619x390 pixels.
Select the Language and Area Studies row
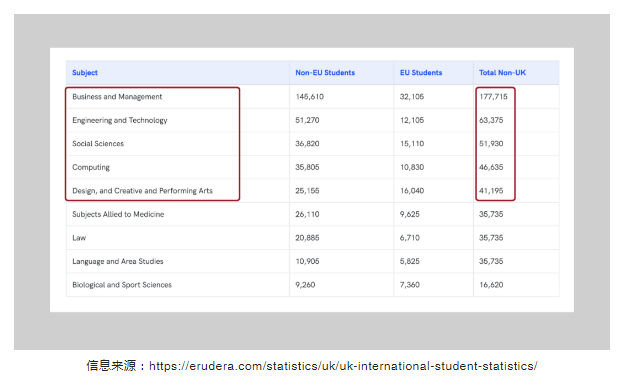313,261
